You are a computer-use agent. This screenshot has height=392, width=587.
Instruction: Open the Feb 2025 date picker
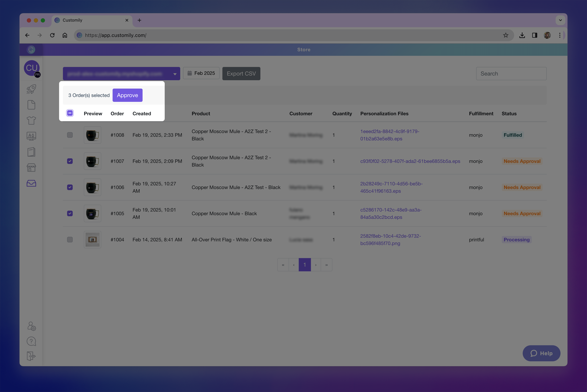click(201, 73)
